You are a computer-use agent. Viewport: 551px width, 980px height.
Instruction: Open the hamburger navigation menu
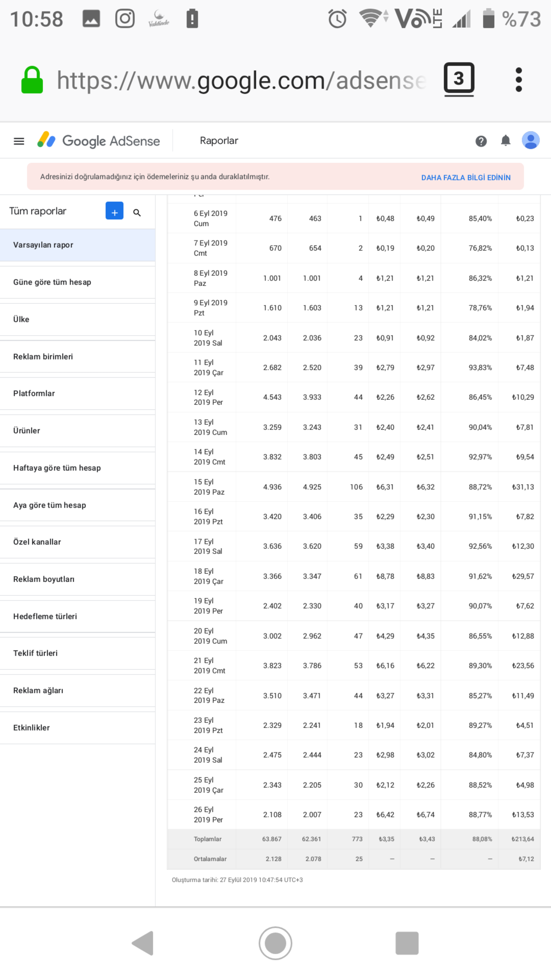coord(19,141)
